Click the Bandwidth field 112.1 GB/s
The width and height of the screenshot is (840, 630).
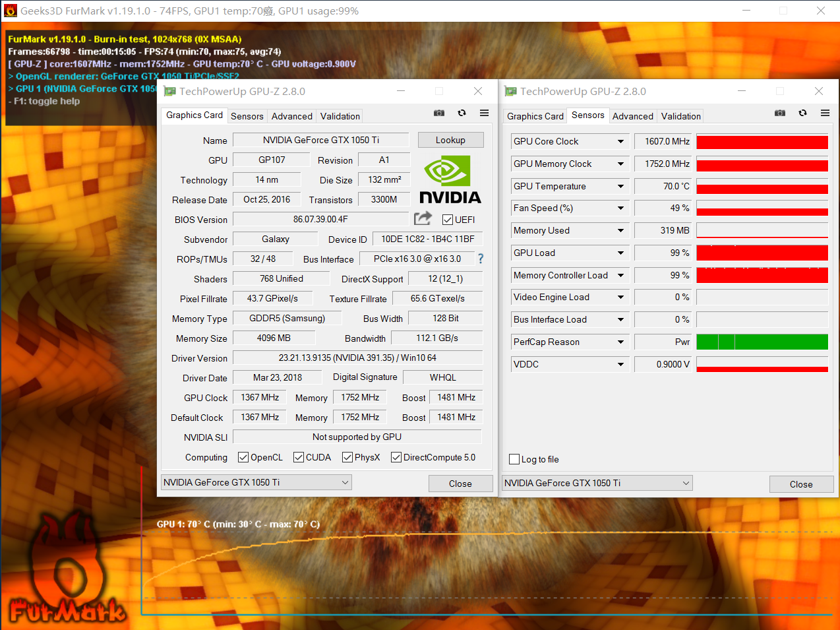437,338
